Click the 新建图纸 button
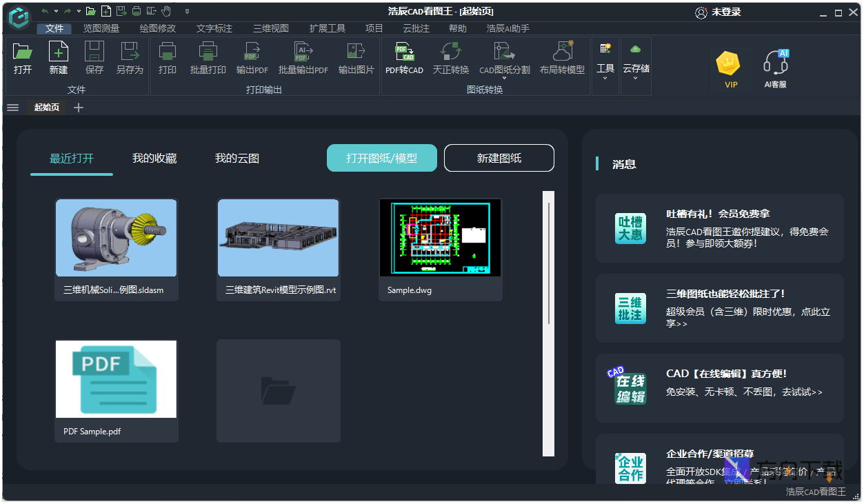Screen dimensions: 864x504 pyautogui.click(x=499, y=158)
